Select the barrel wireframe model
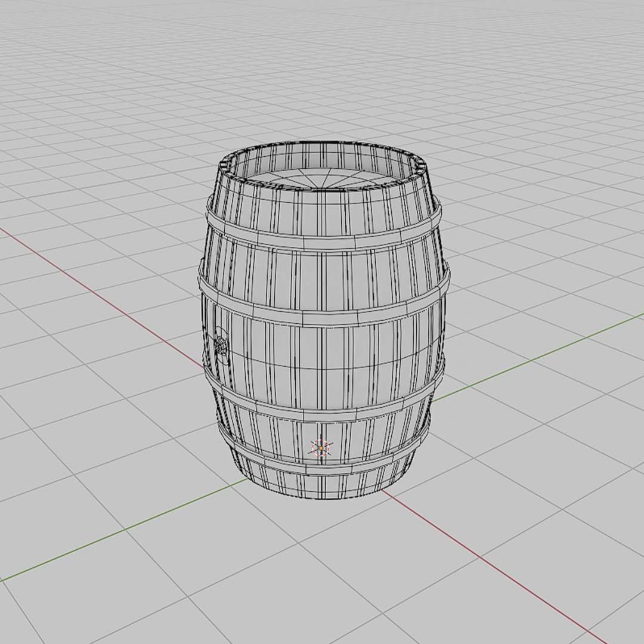The width and height of the screenshot is (644, 644). 324,320
